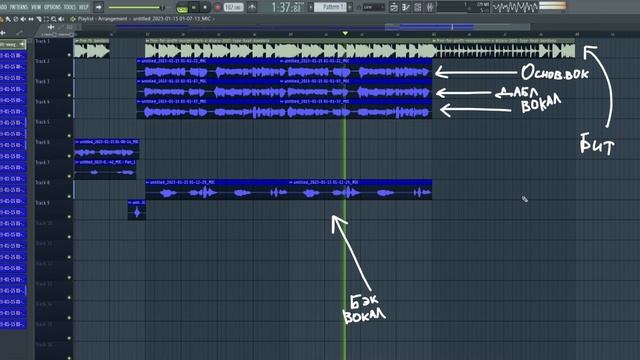
Task: Mute Track 3 using its green dot
Action: [x=69, y=95]
